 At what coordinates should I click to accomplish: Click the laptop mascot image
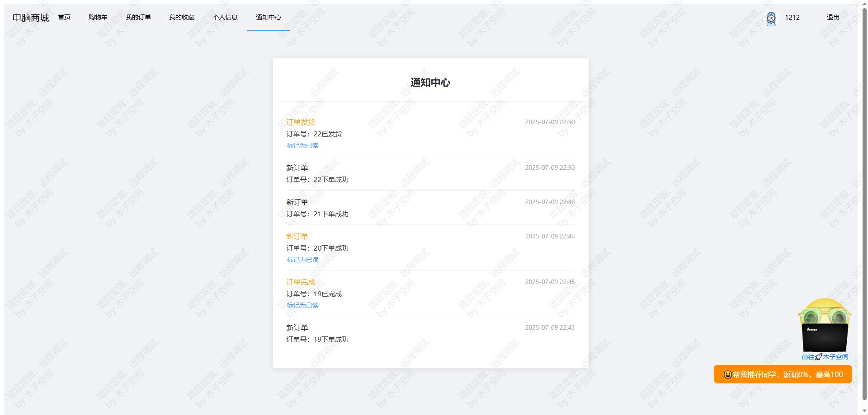[x=825, y=325]
